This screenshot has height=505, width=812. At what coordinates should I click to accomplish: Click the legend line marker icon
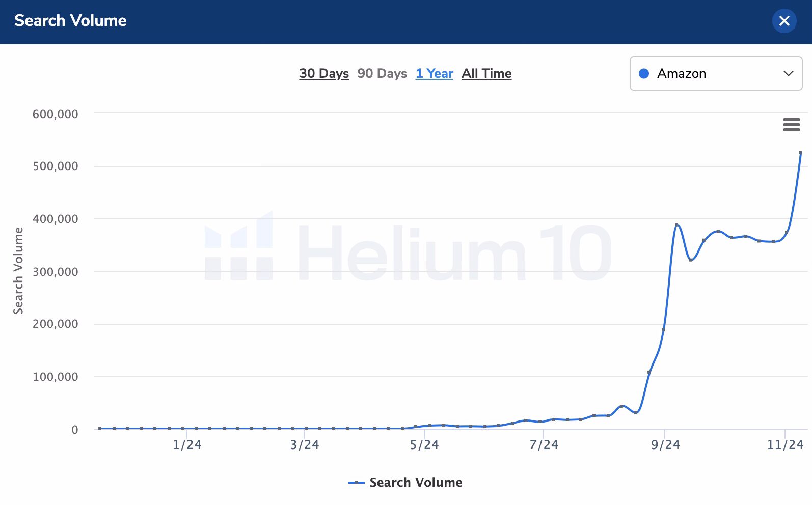(356, 482)
